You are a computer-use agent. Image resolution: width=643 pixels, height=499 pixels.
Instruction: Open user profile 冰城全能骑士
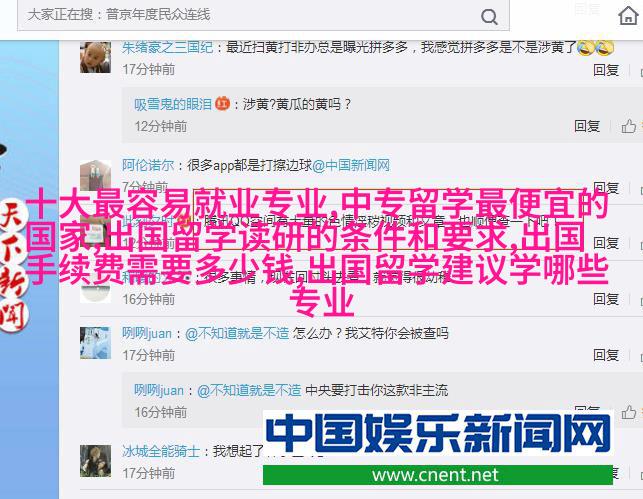(161, 451)
